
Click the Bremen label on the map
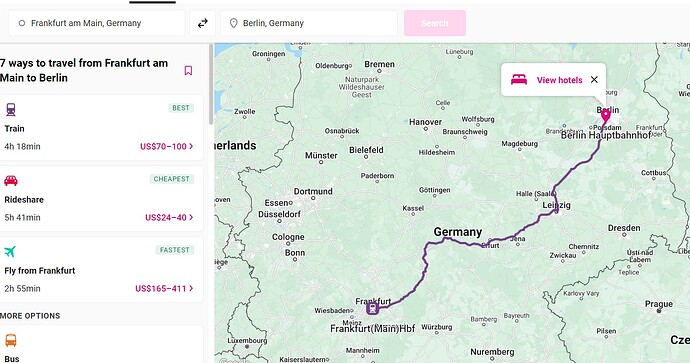(379, 64)
